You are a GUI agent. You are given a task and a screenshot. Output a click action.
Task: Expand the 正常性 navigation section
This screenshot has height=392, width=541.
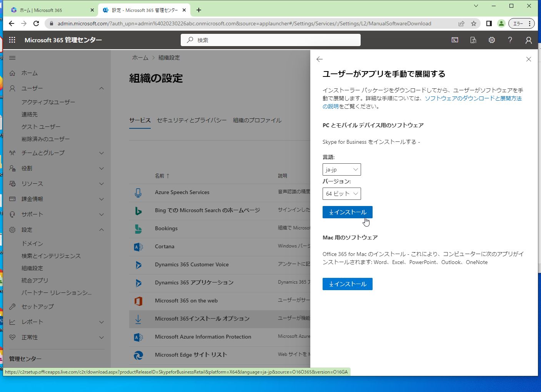point(102,337)
